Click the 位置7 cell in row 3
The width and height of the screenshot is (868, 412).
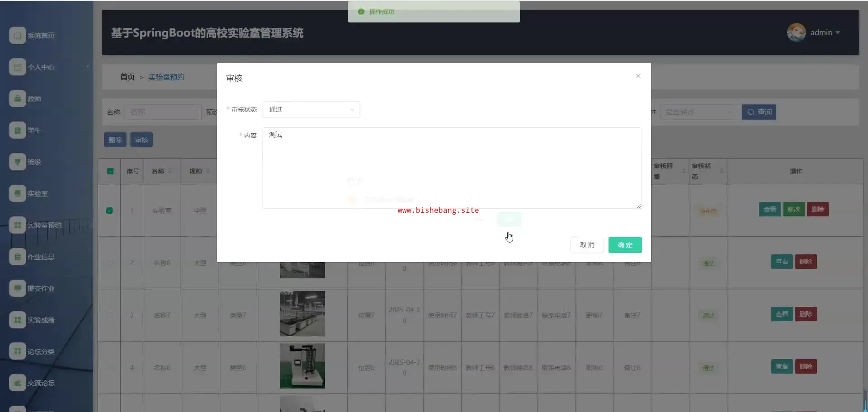(x=366, y=315)
